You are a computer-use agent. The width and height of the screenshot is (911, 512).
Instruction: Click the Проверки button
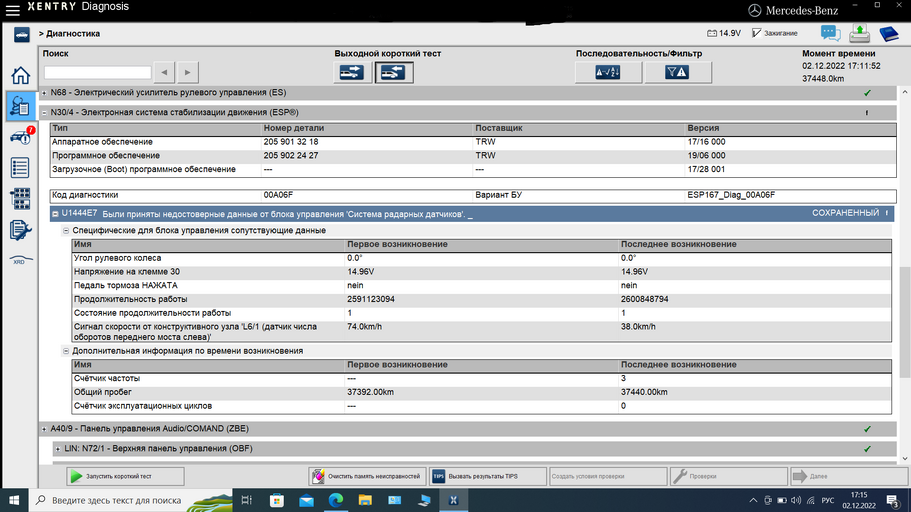729,477
